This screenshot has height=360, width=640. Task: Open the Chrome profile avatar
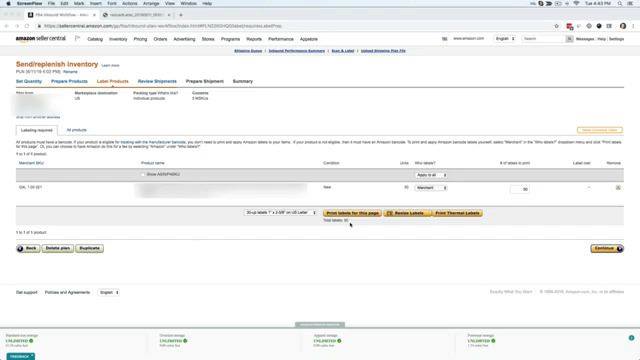point(623,26)
